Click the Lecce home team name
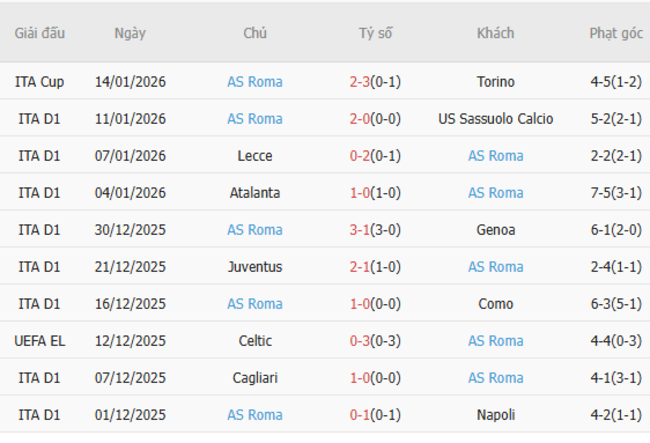Viewport: 650px width, 443px height. point(255,156)
